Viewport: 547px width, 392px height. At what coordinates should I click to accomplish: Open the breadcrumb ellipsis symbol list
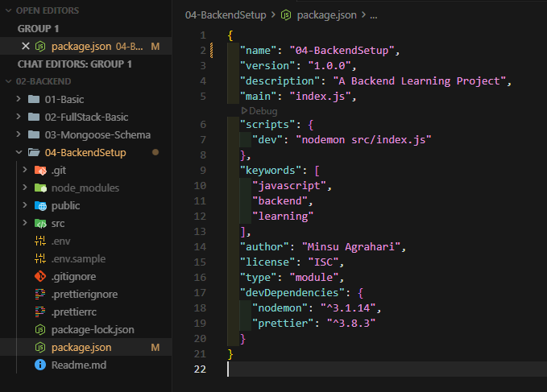click(x=374, y=15)
